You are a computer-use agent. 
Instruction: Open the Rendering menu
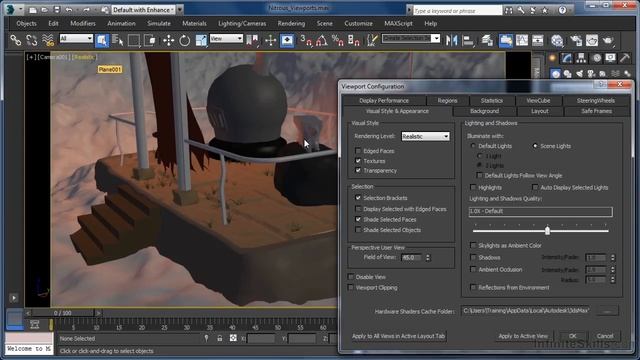point(291,23)
